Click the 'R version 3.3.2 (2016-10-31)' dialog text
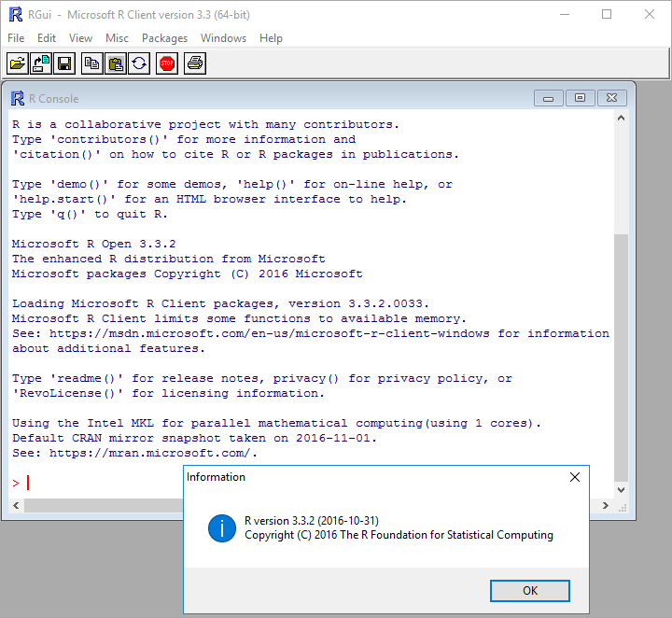The width and height of the screenshot is (672, 618). tap(312, 521)
